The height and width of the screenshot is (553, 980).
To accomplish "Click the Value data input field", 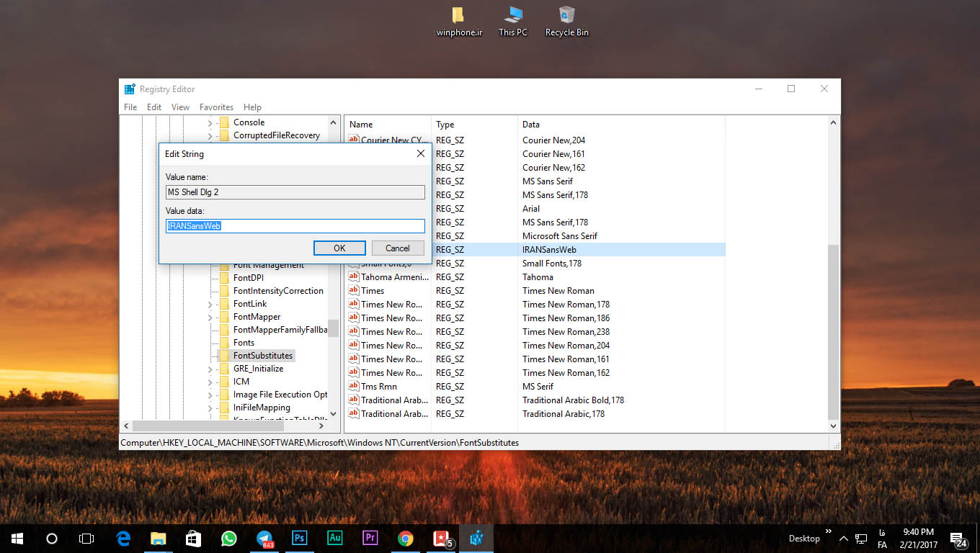I will click(x=295, y=226).
